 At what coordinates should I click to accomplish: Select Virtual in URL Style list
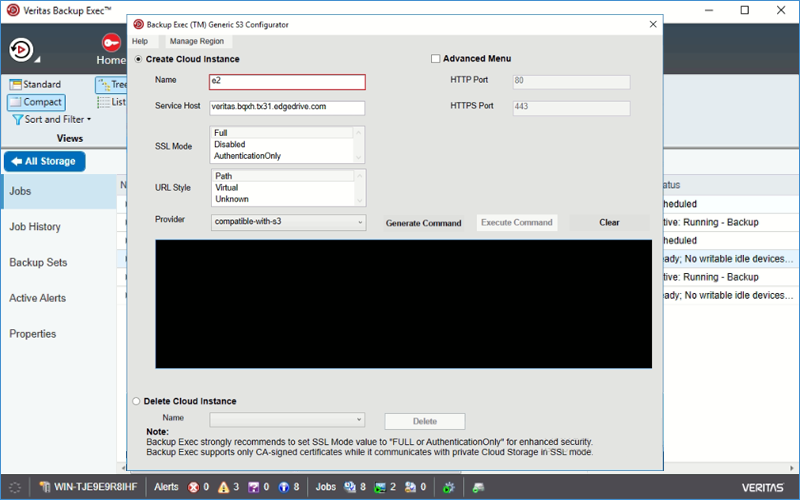pos(283,188)
